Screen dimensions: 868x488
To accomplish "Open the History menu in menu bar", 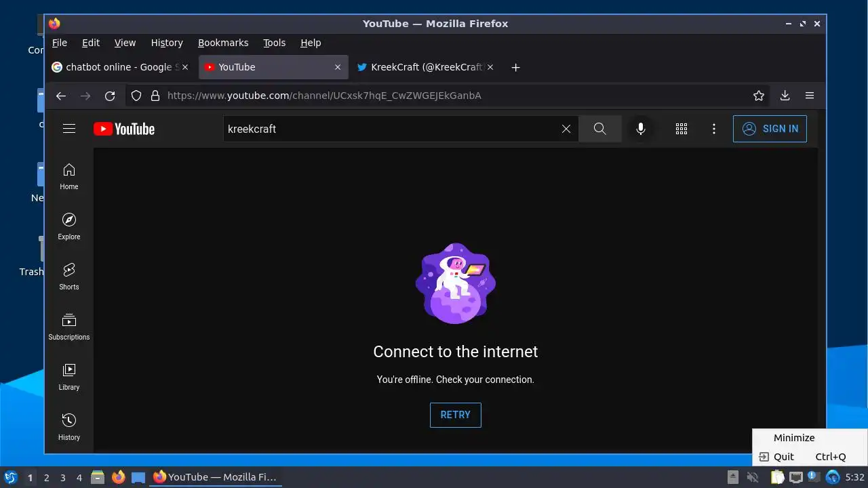I will [167, 43].
